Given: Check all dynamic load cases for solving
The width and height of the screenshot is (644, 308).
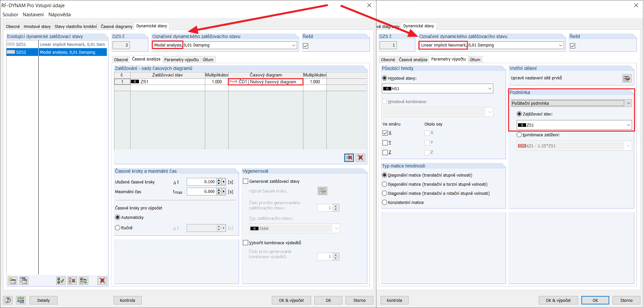Looking at the screenshot, I should pyautogui.click(x=61, y=281).
